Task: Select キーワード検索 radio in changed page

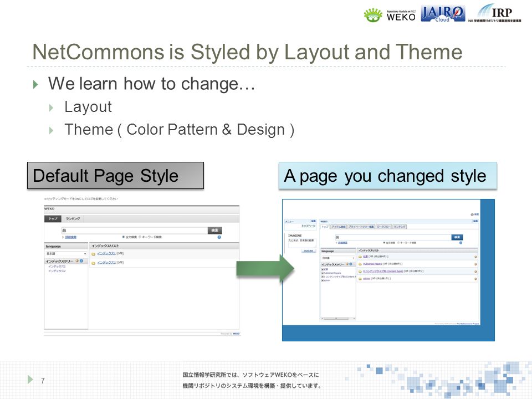Action: point(398,243)
